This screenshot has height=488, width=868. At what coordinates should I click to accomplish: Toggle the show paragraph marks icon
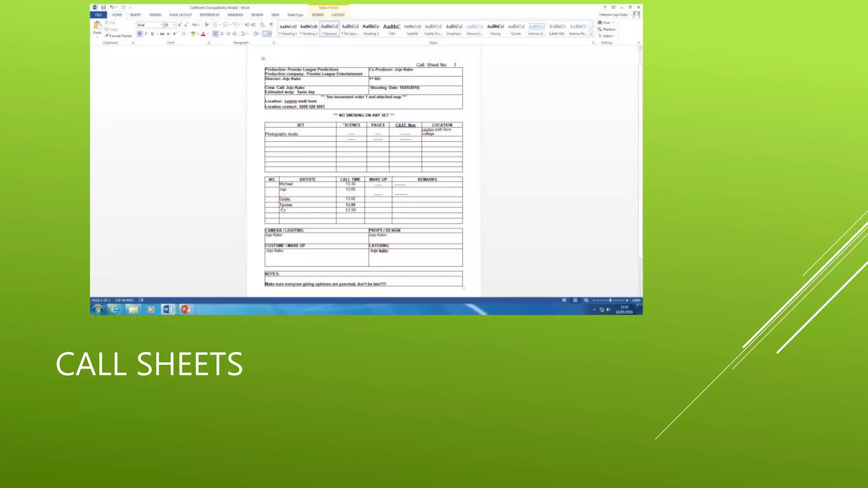click(x=271, y=25)
